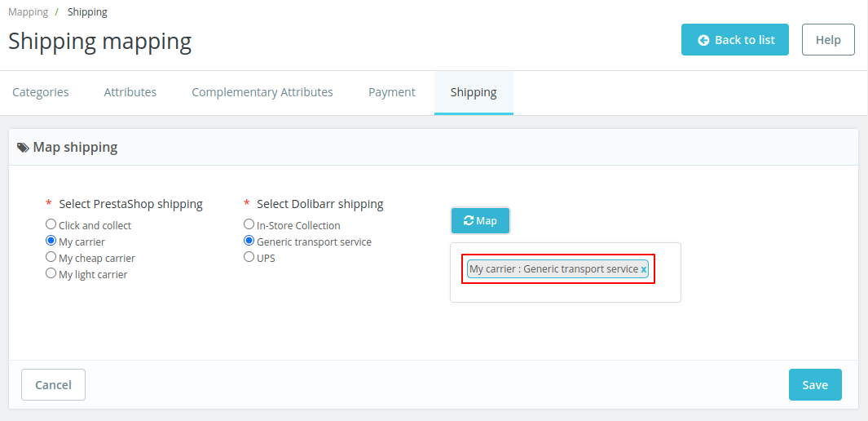Choose My light carrier option
Image resolution: width=868 pixels, height=421 pixels.
51,273
